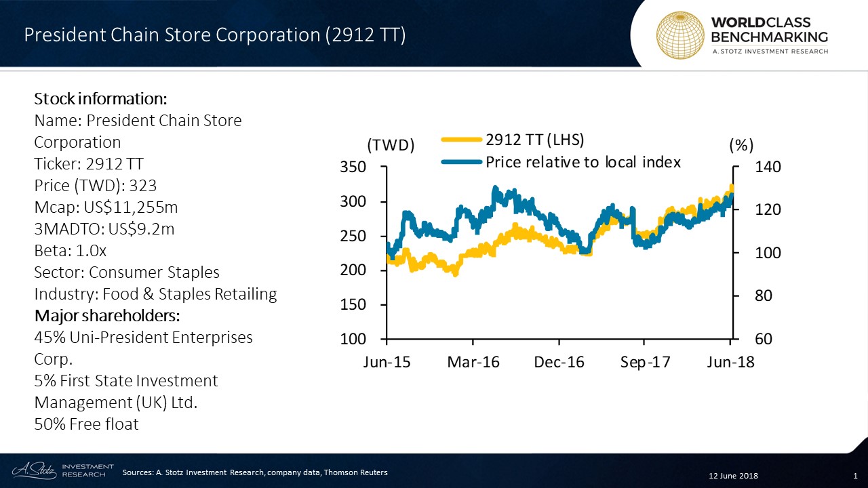Select the slide title President Chain Store Corporation
The image size is (868, 488).
214,35
